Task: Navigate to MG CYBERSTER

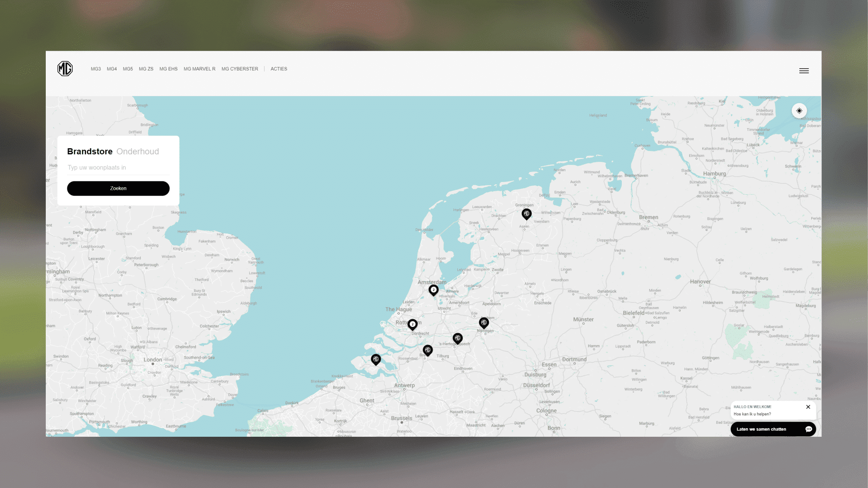Action: (x=240, y=69)
